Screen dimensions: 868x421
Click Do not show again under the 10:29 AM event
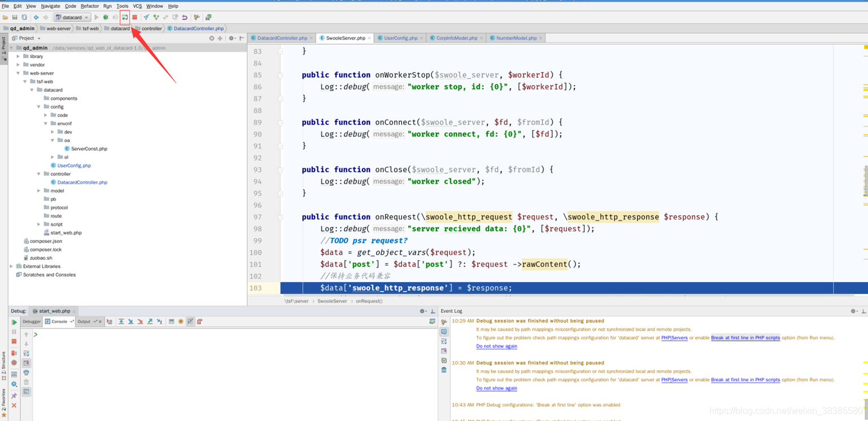coord(496,346)
